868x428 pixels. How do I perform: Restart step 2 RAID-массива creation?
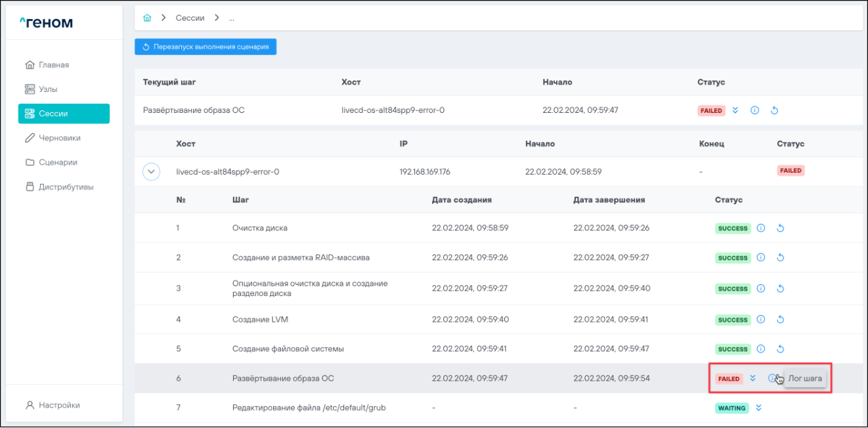[780, 258]
